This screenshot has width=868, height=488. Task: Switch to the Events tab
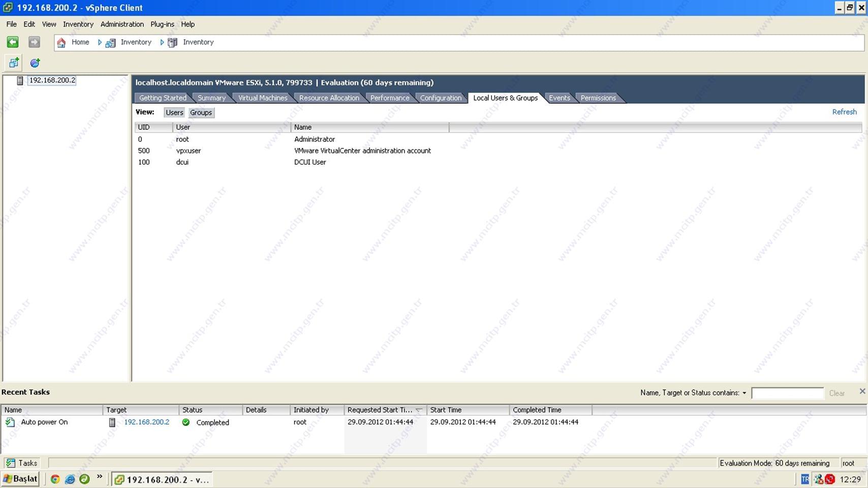click(x=560, y=98)
